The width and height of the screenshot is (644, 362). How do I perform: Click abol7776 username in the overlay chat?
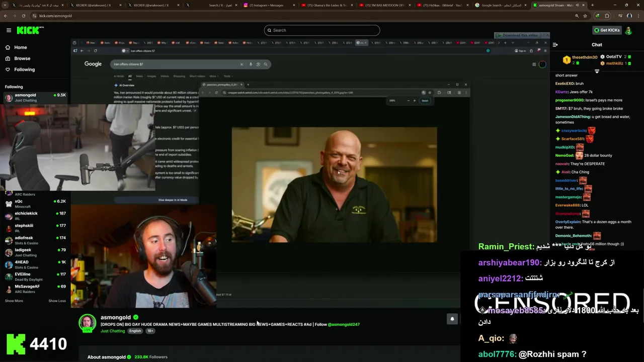pos(497,354)
